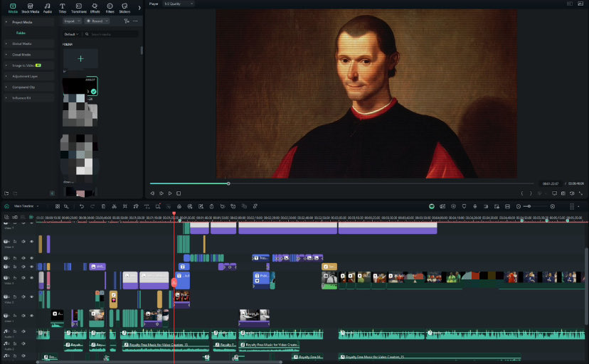Delete selected clip with trash icon
This screenshot has width=589, height=364.
103,206
